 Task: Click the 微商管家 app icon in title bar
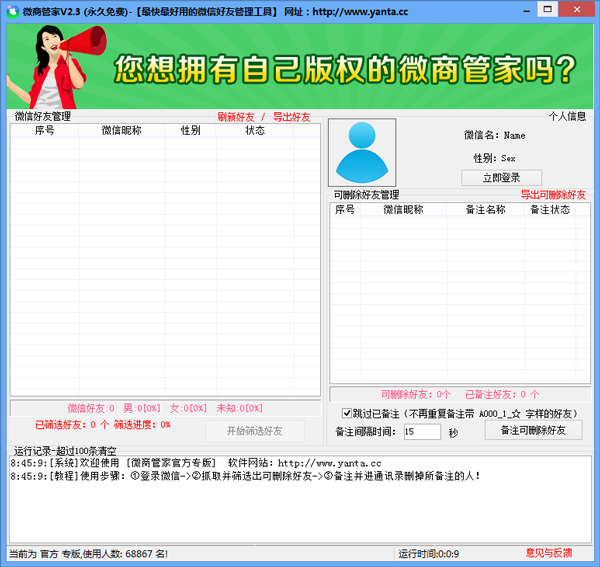click(13, 11)
